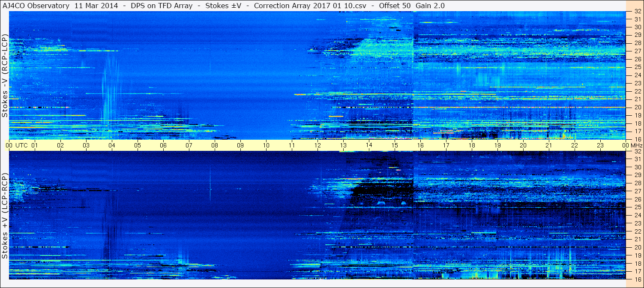Click the 15 hour marker on time axis
The image size is (644, 288).
click(395, 145)
